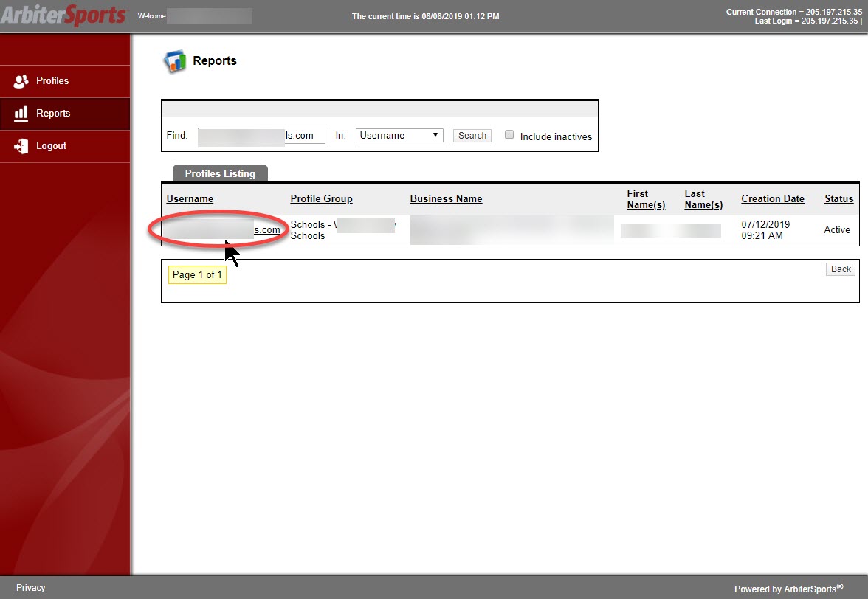Image resolution: width=868 pixels, height=599 pixels.
Task: Sort by the Profile Group column
Action: pos(322,198)
